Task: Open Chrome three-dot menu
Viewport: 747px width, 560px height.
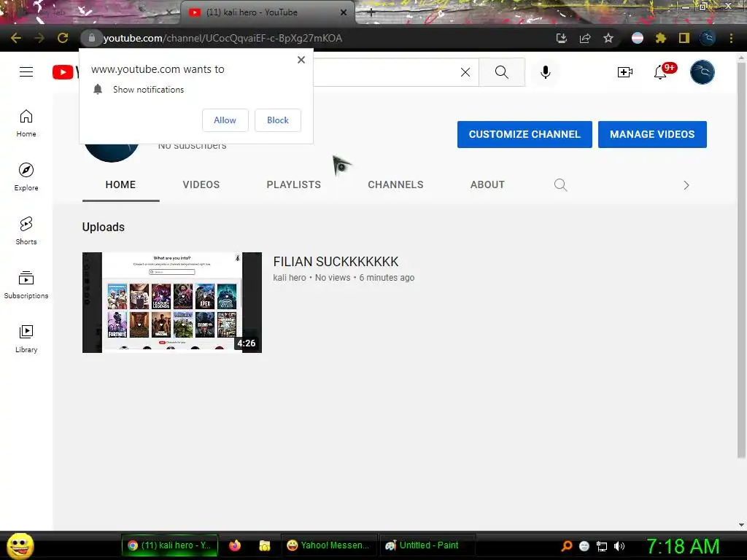Action: click(731, 38)
